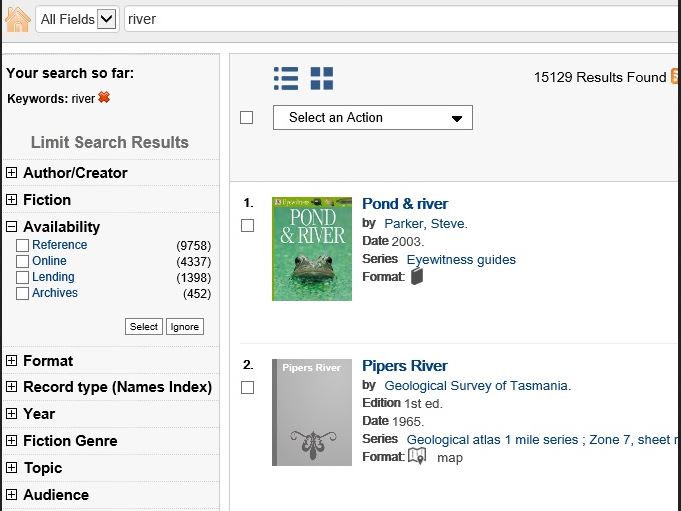
Task: Expand the Author/Creator filter
Action: point(12,173)
